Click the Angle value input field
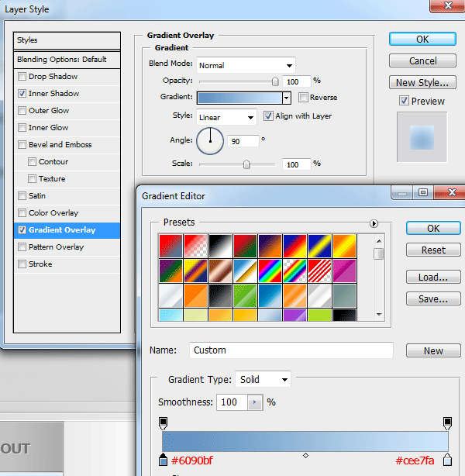The height and width of the screenshot is (476, 465). (243, 141)
